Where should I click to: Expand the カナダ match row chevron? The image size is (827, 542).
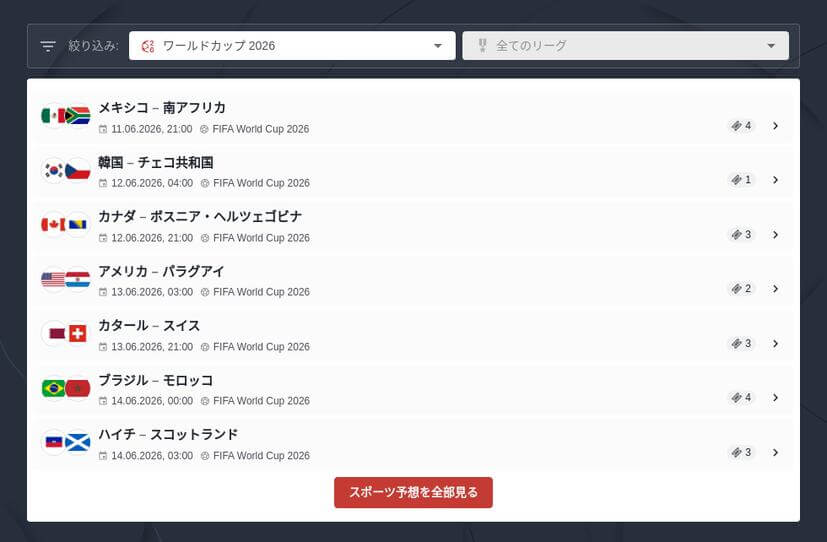pyautogui.click(x=775, y=235)
